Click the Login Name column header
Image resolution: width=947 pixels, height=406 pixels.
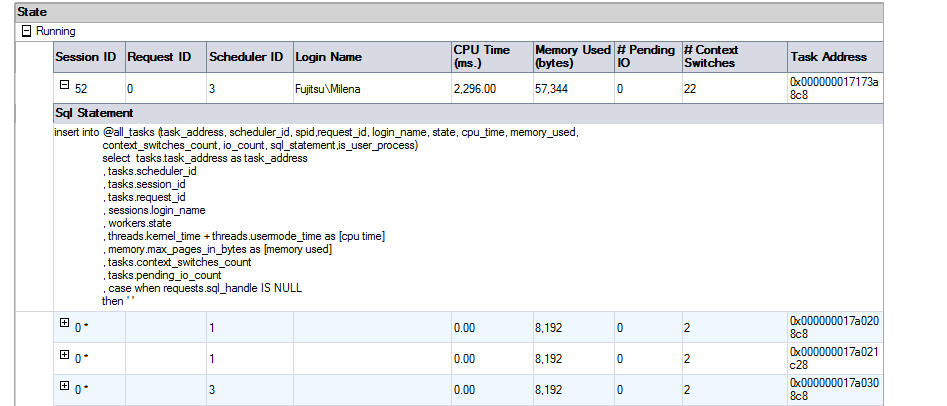click(329, 57)
